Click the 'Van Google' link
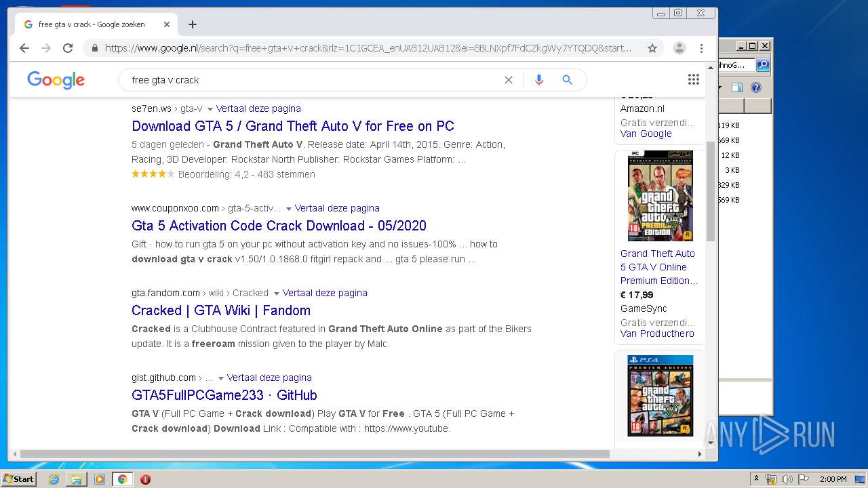This screenshot has width=868, height=488. coord(646,134)
